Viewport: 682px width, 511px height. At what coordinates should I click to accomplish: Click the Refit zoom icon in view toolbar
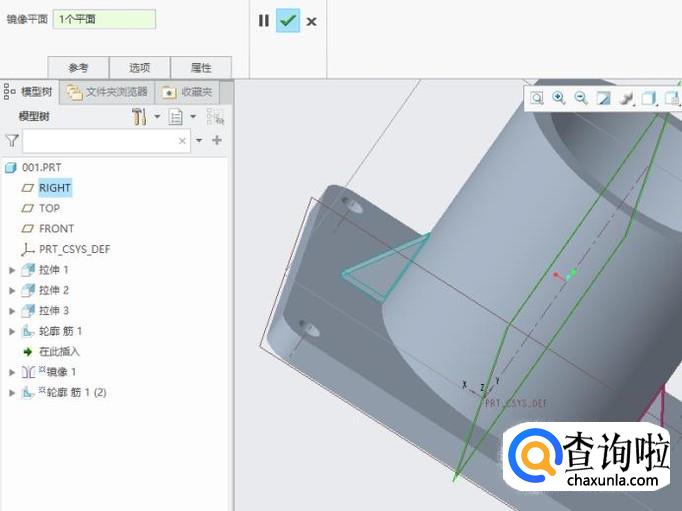tap(537, 98)
